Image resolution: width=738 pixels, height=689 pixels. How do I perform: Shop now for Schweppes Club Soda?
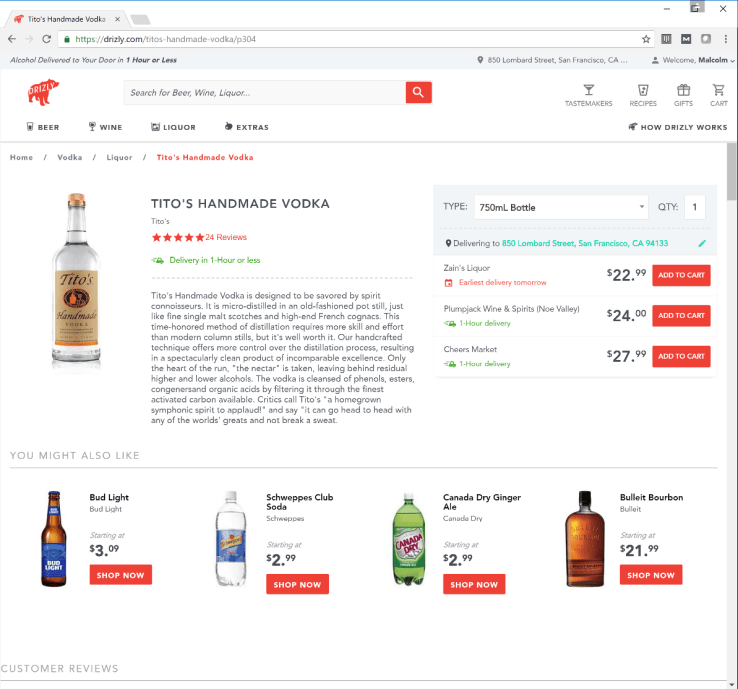(x=297, y=585)
